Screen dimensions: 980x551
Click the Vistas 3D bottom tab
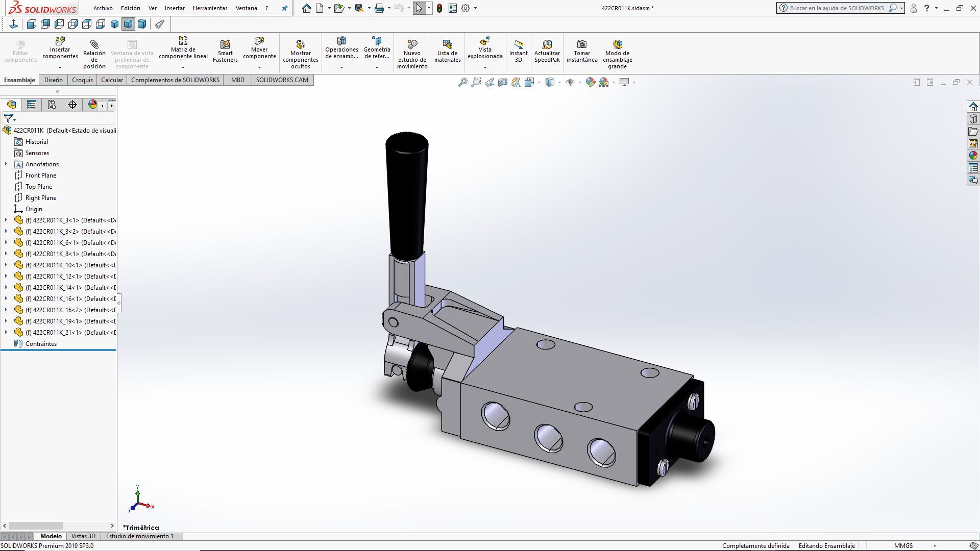tap(83, 536)
